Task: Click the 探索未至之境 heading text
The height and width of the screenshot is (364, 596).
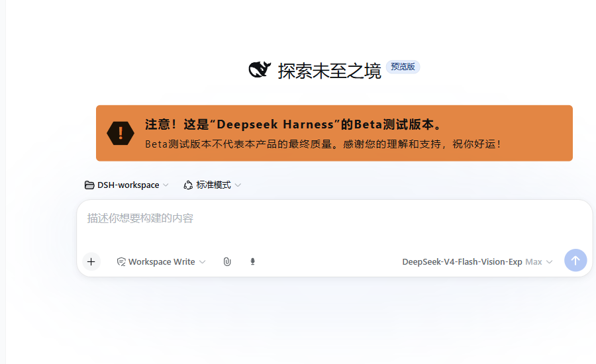Action: (x=329, y=71)
